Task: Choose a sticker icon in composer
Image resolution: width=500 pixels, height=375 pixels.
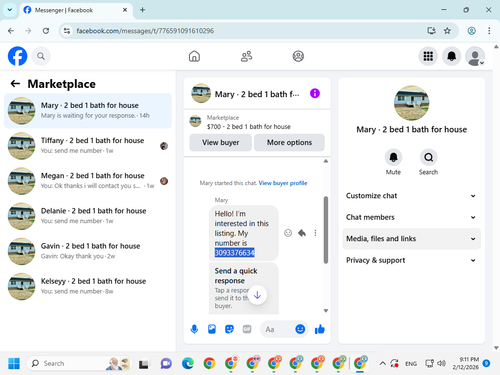Action: (x=229, y=329)
